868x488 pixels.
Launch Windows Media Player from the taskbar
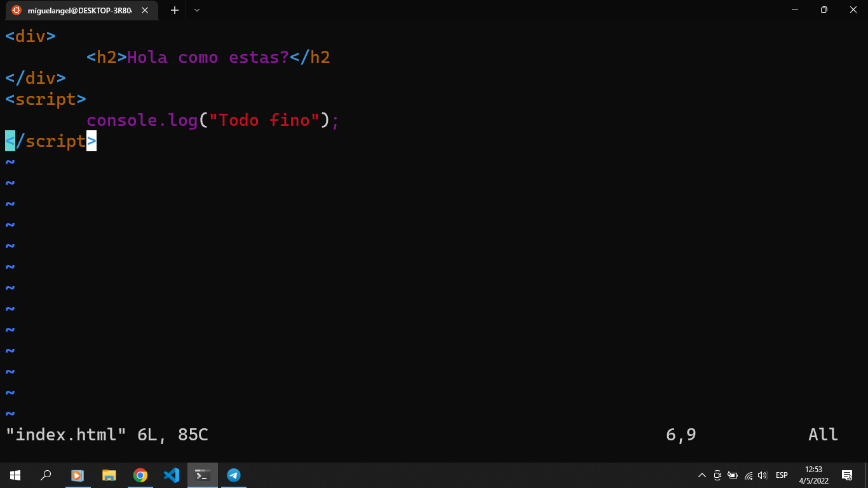(78, 475)
